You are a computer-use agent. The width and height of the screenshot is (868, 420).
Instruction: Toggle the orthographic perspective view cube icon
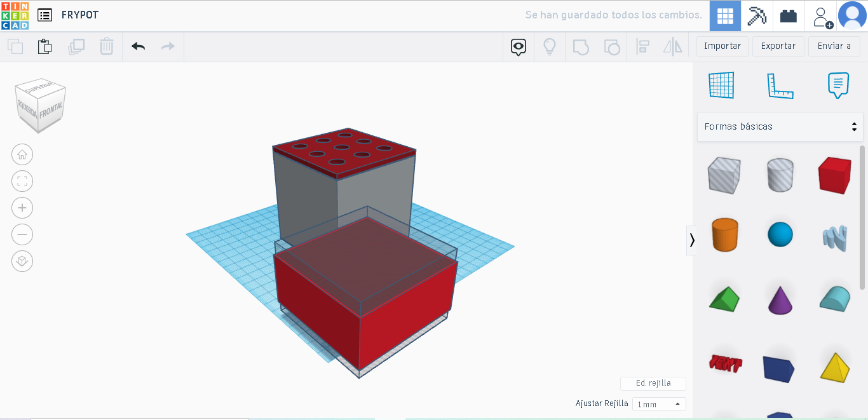click(22, 261)
